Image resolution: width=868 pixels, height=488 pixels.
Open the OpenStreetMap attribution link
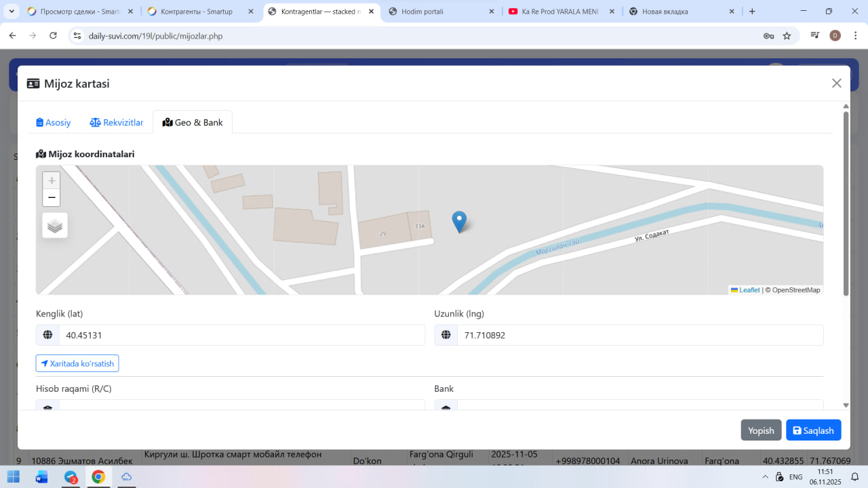pos(796,290)
